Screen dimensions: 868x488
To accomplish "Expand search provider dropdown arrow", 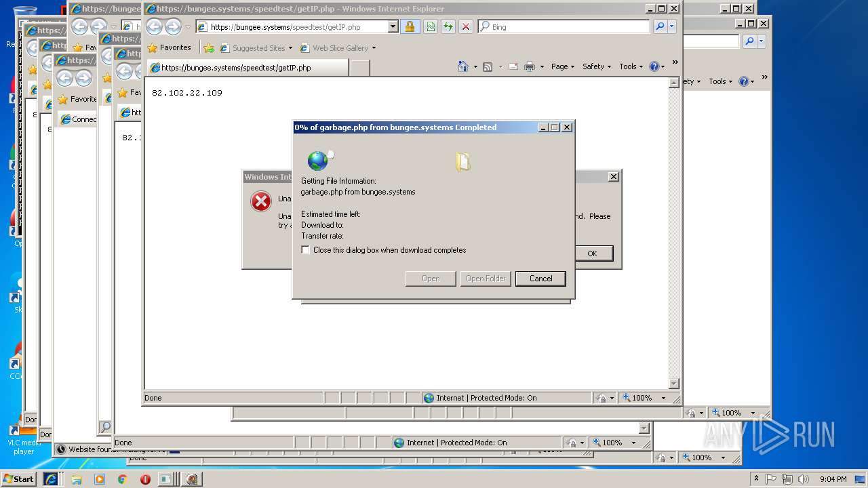I will pyautogui.click(x=672, y=27).
